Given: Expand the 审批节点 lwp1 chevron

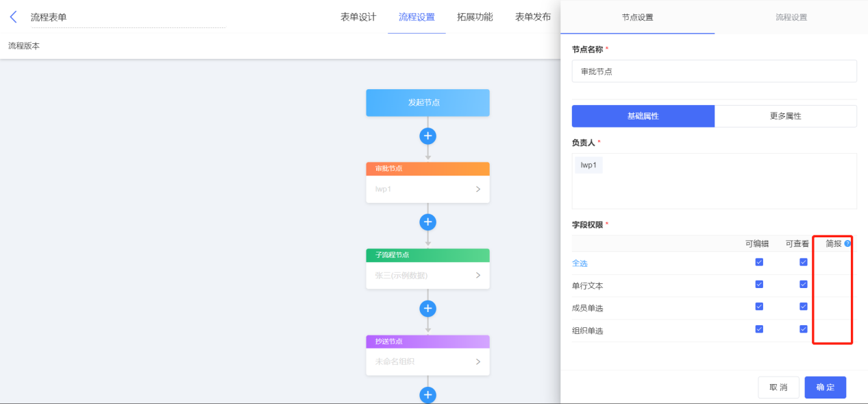Looking at the screenshot, I should point(478,189).
